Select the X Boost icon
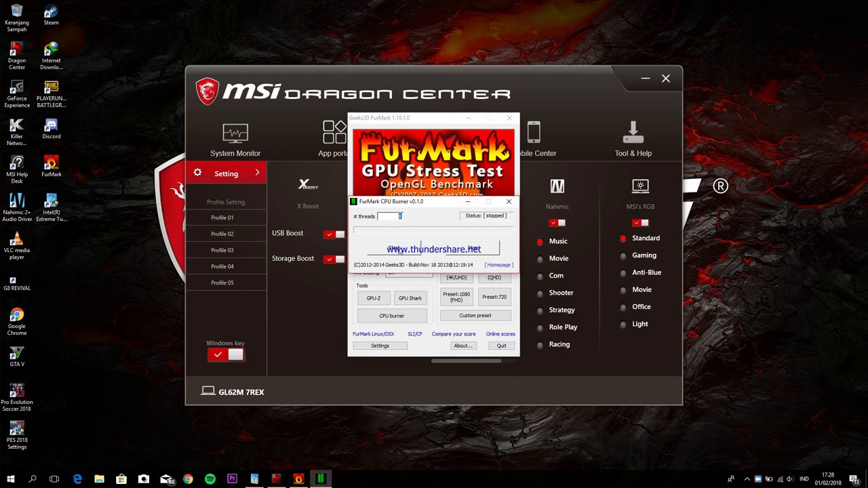 pos(308,185)
